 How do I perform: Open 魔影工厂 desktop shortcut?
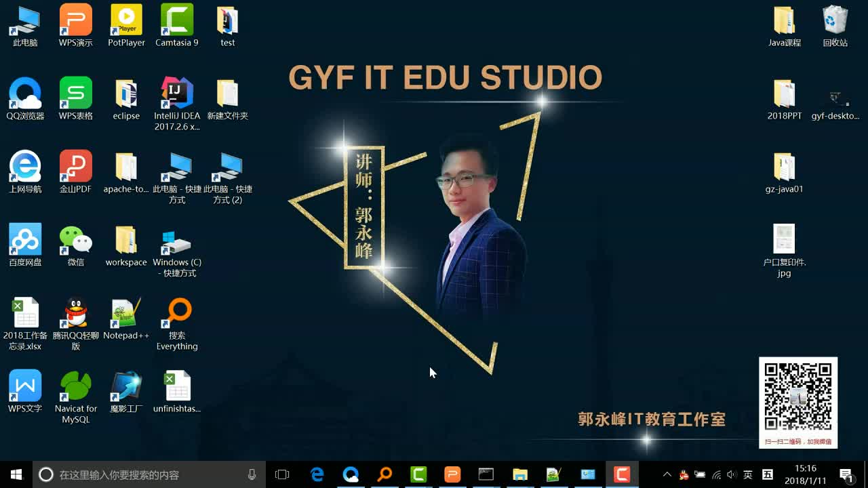[x=127, y=392]
